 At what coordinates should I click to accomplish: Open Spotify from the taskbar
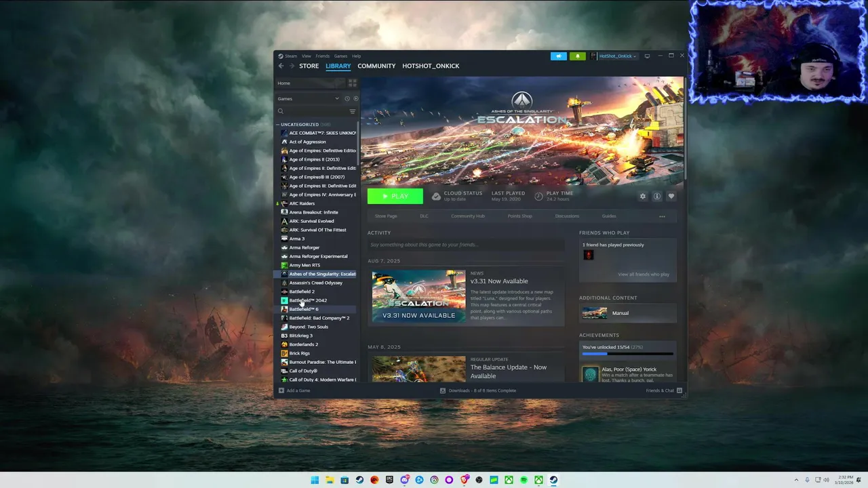click(524, 480)
